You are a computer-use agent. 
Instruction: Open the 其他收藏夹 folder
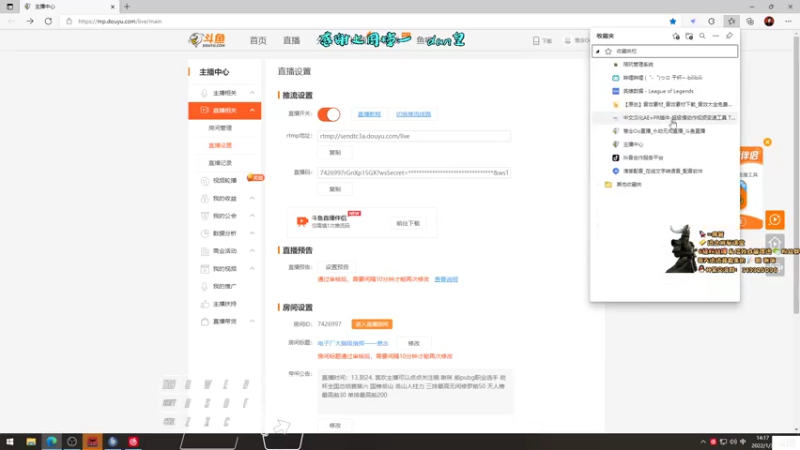pyautogui.click(x=665, y=184)
